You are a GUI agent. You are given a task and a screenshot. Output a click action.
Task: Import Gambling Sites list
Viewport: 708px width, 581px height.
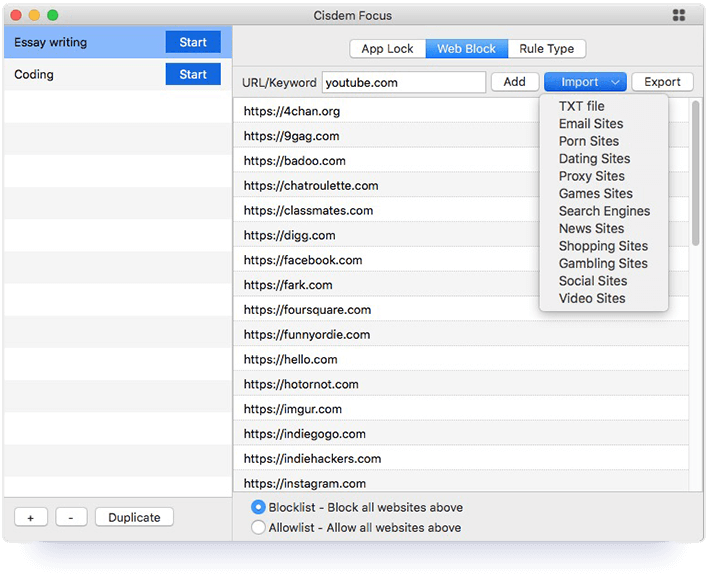pyautogui.click(x=603, y=263)
